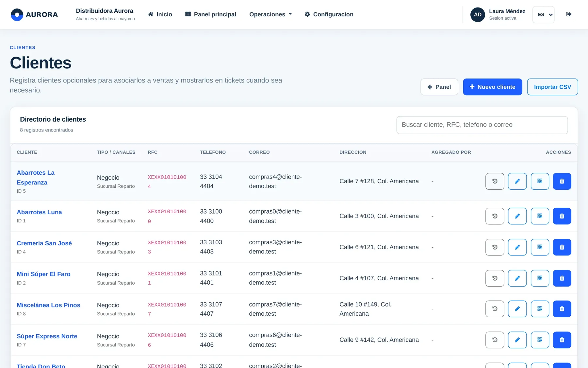The height and width of the screenshot is (368, 588).
Task: Click the phone number 33 3103 4403
Action: coord(211,247)
